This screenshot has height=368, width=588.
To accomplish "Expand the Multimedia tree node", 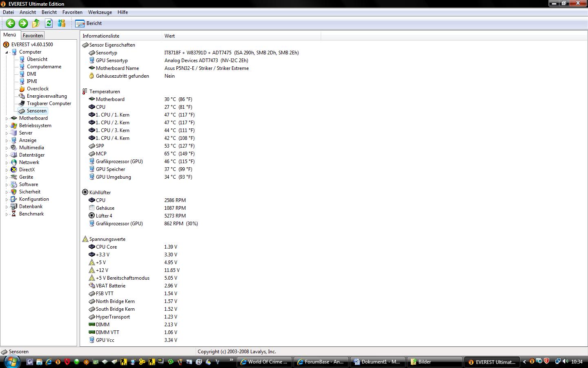I will (7, 148).
